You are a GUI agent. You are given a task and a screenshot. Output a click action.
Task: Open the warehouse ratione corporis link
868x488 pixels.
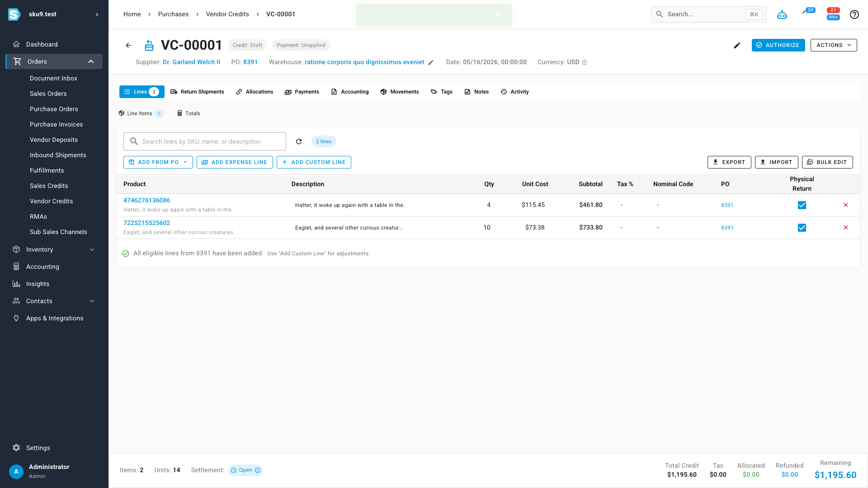364,62
